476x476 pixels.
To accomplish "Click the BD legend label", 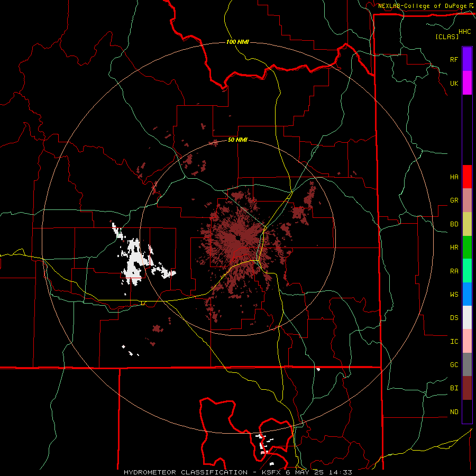I will click(454, 224).
